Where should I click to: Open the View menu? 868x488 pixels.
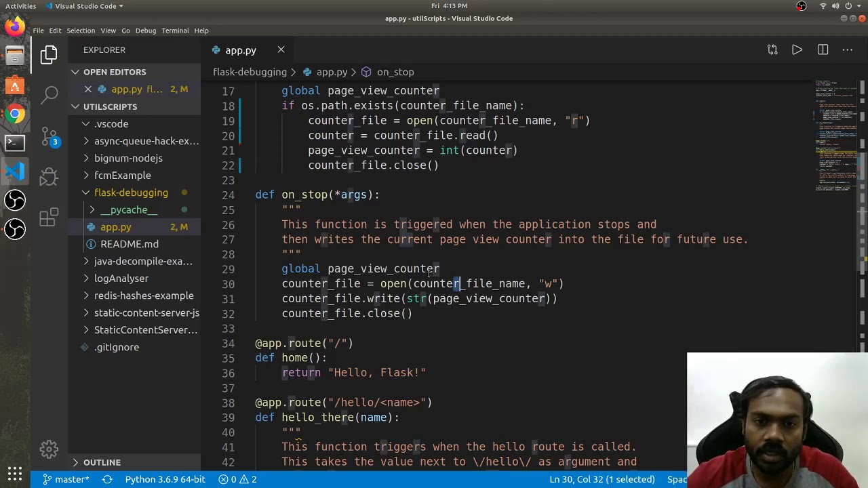click(108, 30)
